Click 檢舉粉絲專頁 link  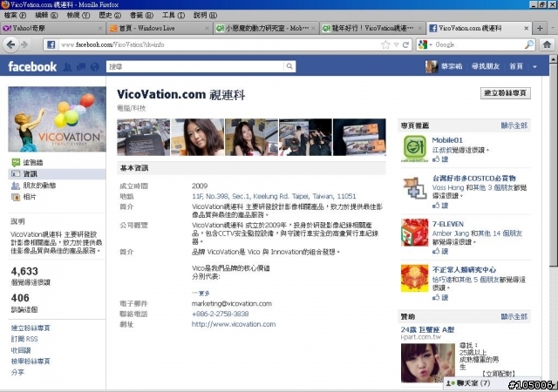tap(31, 361)
